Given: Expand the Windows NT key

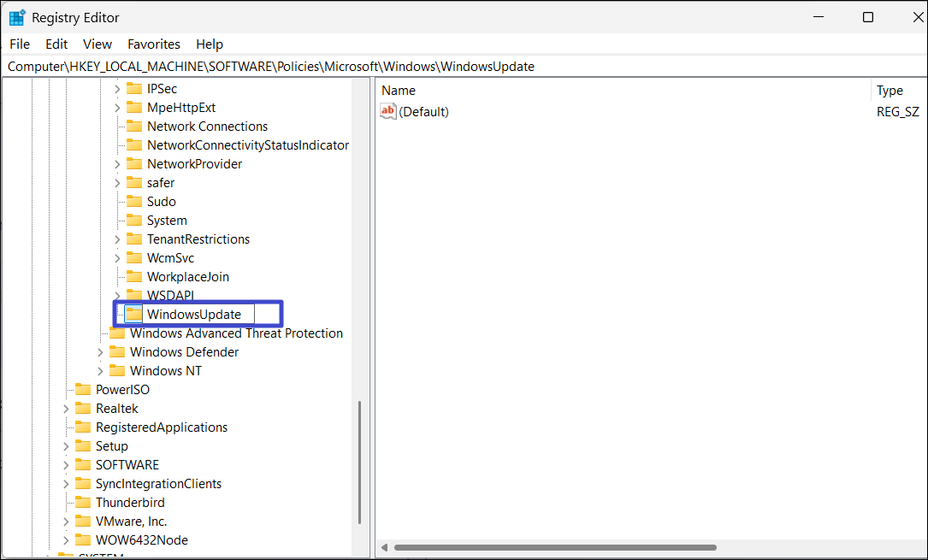Looking at the screenshot, I should pos(100,371).
